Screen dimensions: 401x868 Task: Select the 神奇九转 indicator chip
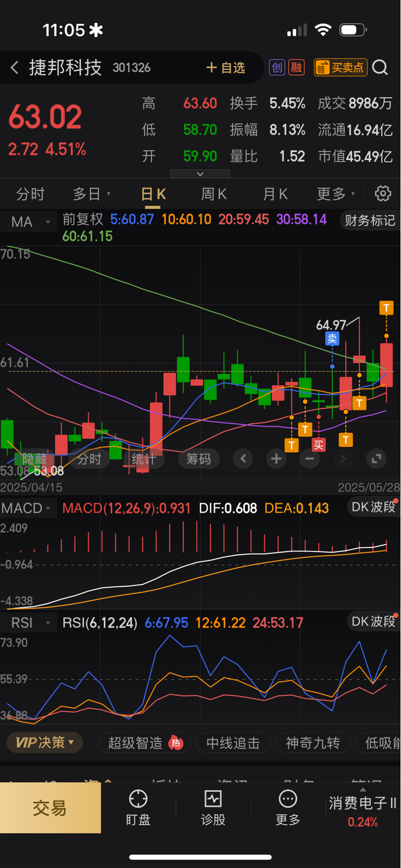313,743
